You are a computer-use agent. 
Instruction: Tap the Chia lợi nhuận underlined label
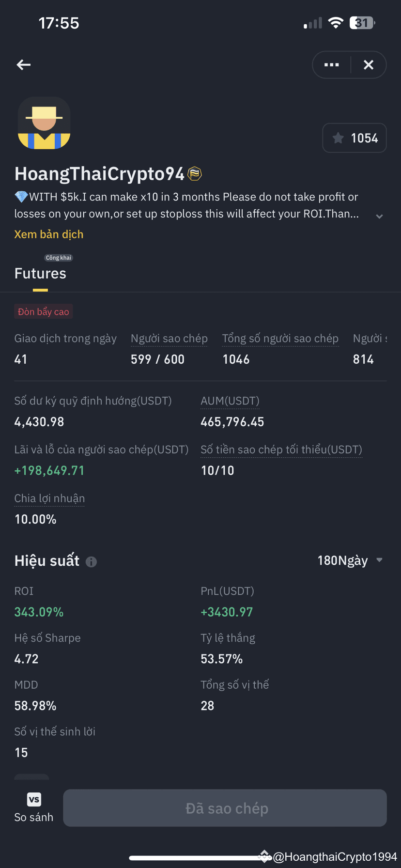tap(49, 498)
